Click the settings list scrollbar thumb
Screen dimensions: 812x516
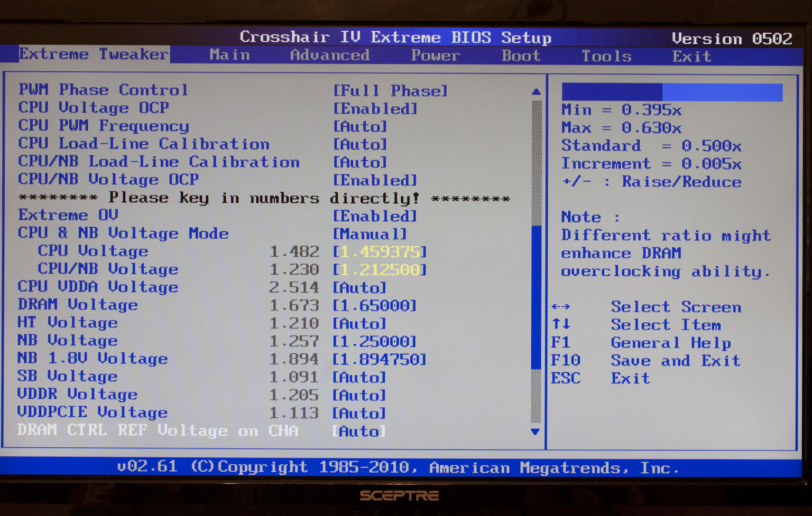tap(536, 297)
